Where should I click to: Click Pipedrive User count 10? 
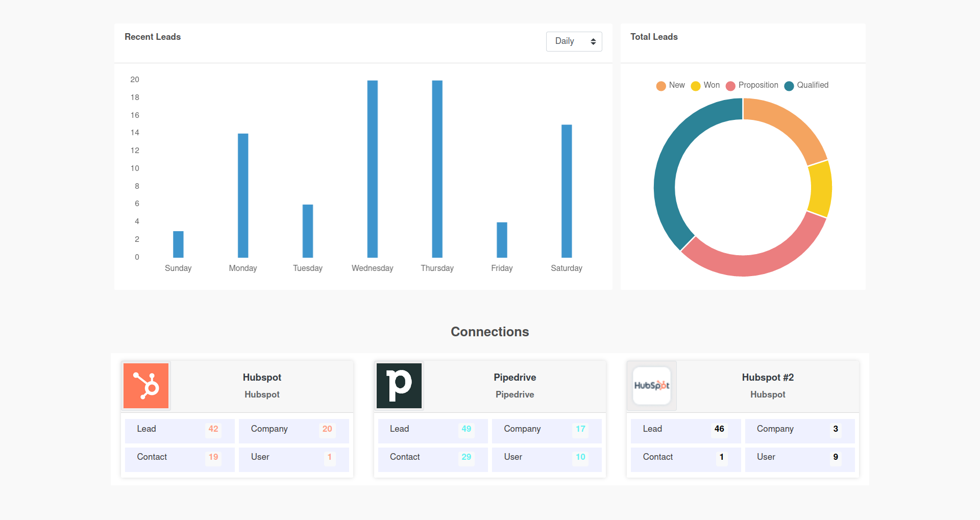pos(580,457)
